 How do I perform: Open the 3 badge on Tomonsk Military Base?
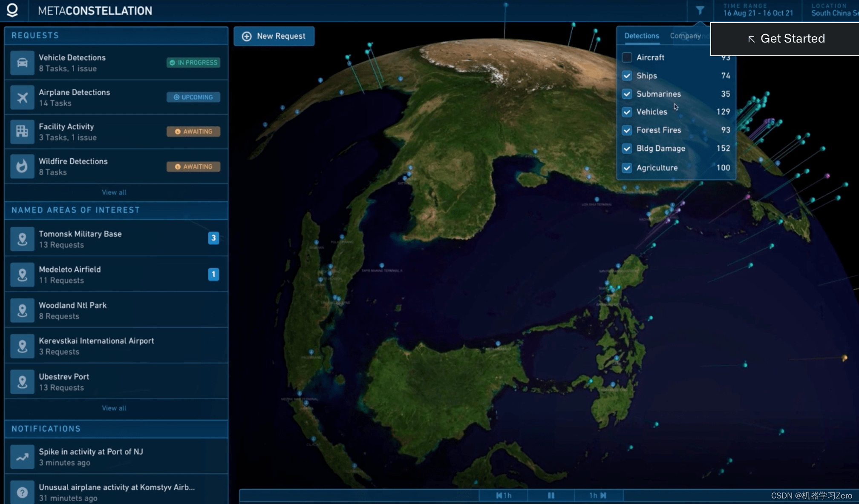(x=213, y=238)
